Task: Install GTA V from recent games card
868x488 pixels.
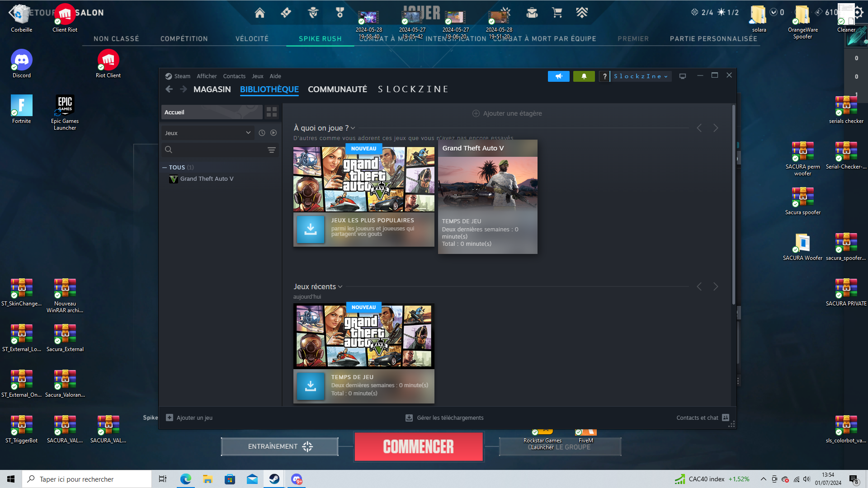Action: pyautogui.click(x=311, y=386)
